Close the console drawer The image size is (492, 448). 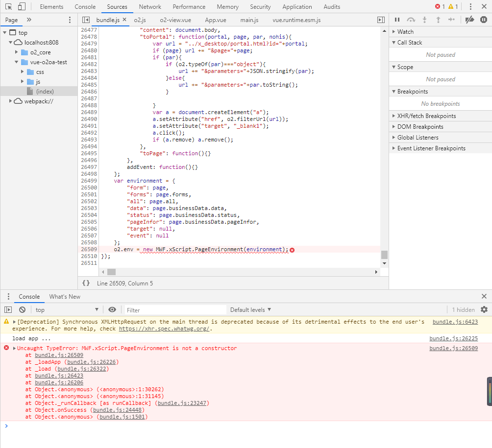(484, 296)
